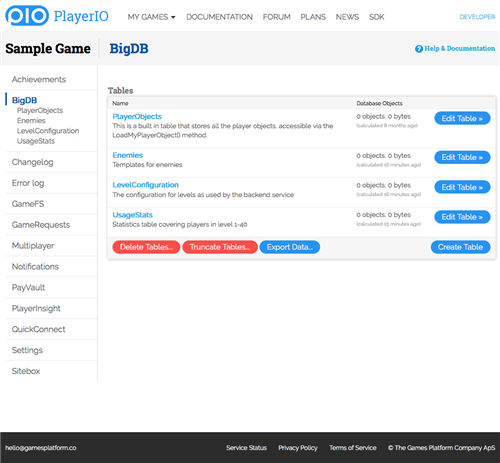Click the BigDB page heading
Image resolution: width=500 pixels, height=463 pixels.
pyautogui.click(x=129, y=49)
